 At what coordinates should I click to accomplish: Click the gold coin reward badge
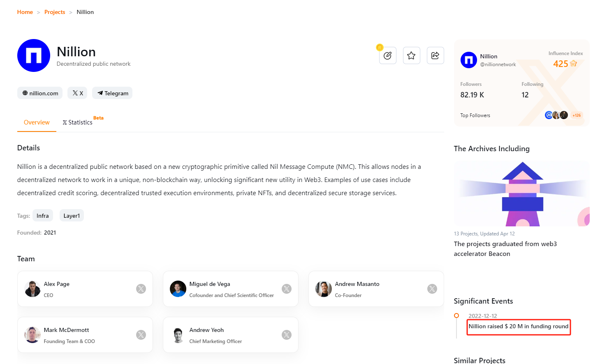click(x=380, y=48)
